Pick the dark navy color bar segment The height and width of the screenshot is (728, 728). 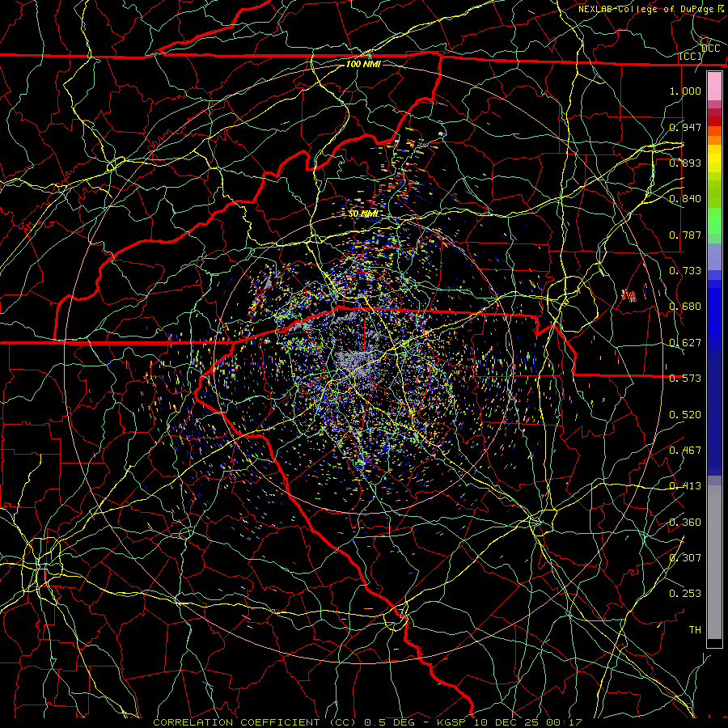[x=714, y=413]
